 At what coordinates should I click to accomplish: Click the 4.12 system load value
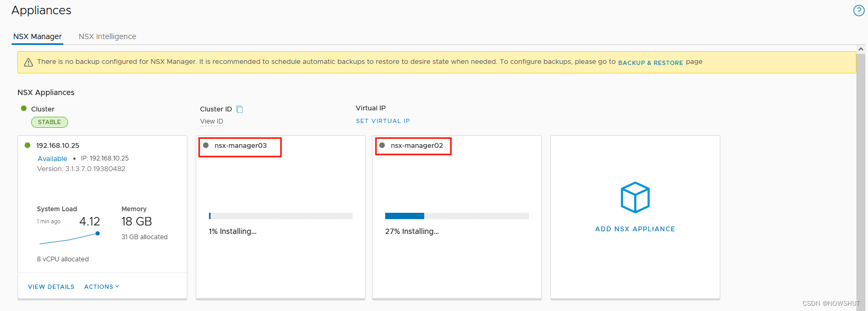pyautogui.click(x=90, y=222)
